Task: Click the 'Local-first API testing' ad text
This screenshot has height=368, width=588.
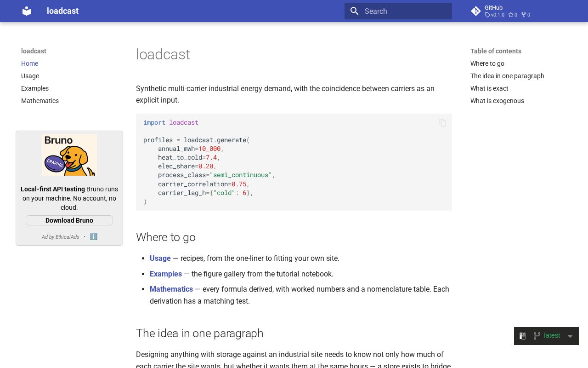Action: pyautogui.click(x=53, y=189)
